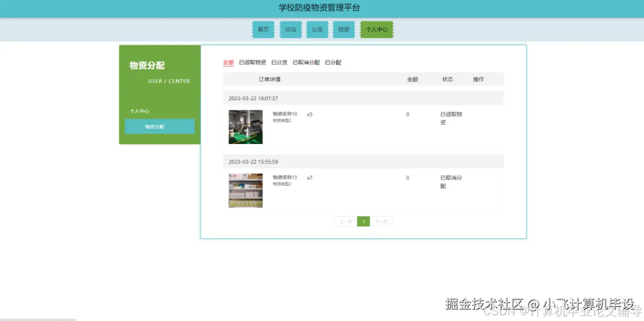The width and height of the screenshot is (644, 321).
Task: Click the 学校防疫物资管理平台 page title
Action: 319,8
